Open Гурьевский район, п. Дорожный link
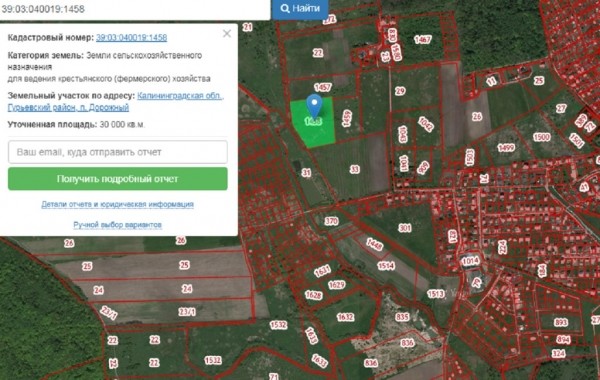600x380 pixels. click(x=68, y=107)
